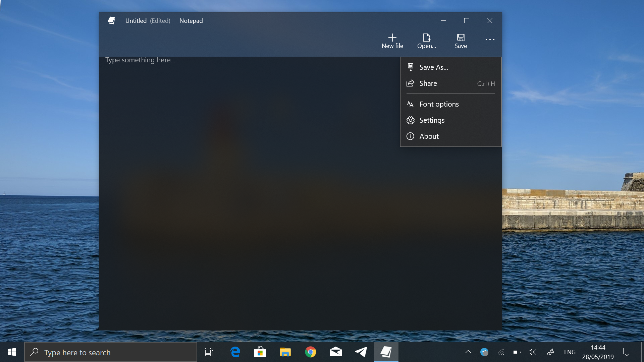Click the Mail envelope icon in taskbar

coord(335,352)
